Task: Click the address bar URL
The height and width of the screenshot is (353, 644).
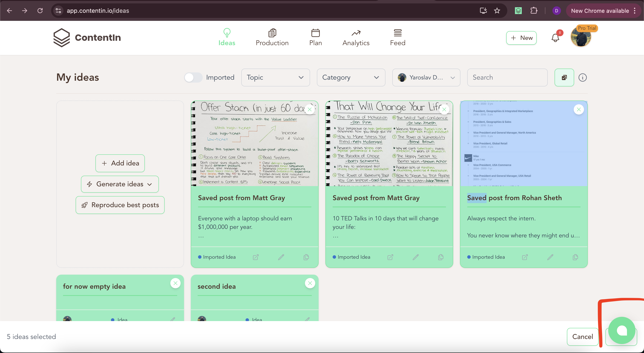Action: point(98,10)
